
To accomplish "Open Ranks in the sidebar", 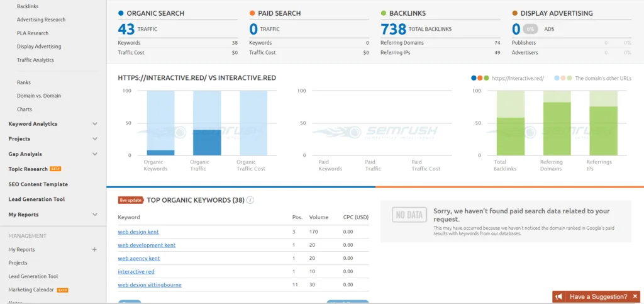I will [24, 82].
